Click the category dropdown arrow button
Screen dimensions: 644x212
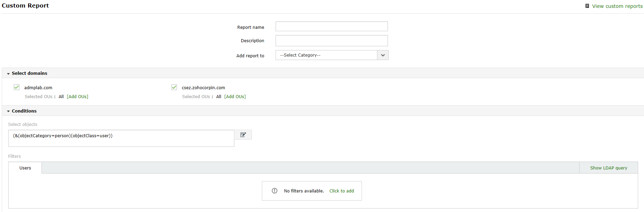click(383, 55)
